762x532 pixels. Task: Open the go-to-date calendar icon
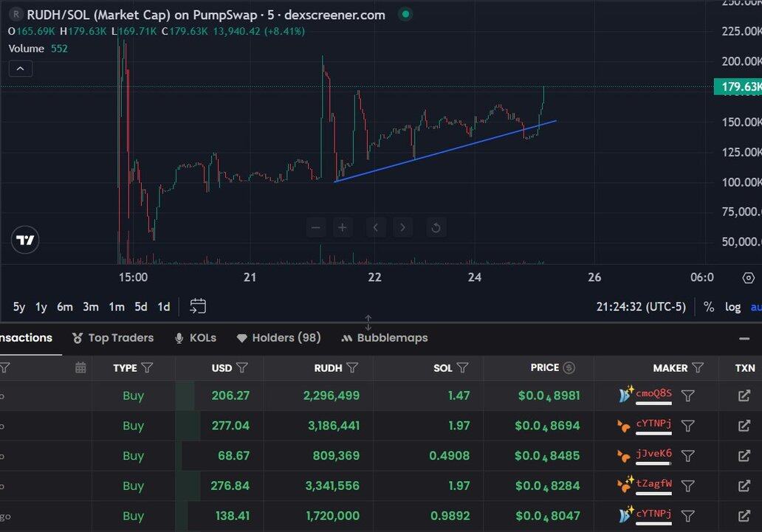[x=198, y=306]
